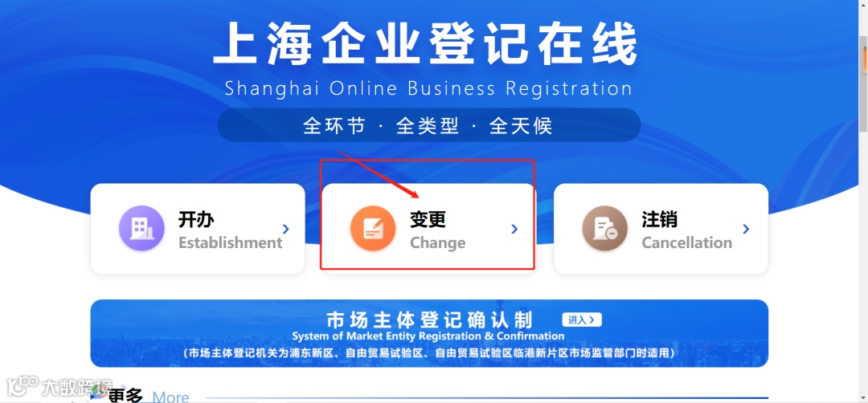
Task: Expand the 开办 Establishment card chevron
Action: click(x=285, y=228)
